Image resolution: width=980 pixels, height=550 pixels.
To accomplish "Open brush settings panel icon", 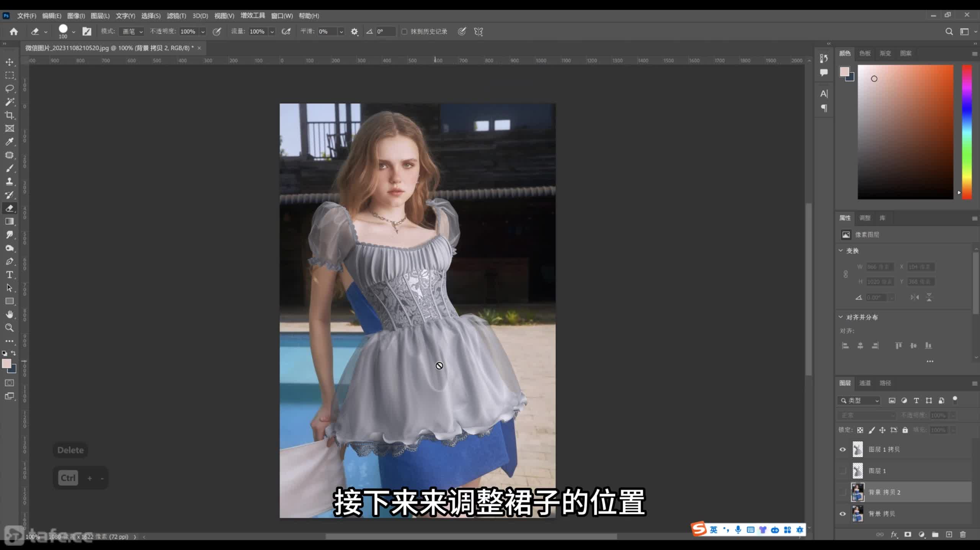I will [87, 31].
